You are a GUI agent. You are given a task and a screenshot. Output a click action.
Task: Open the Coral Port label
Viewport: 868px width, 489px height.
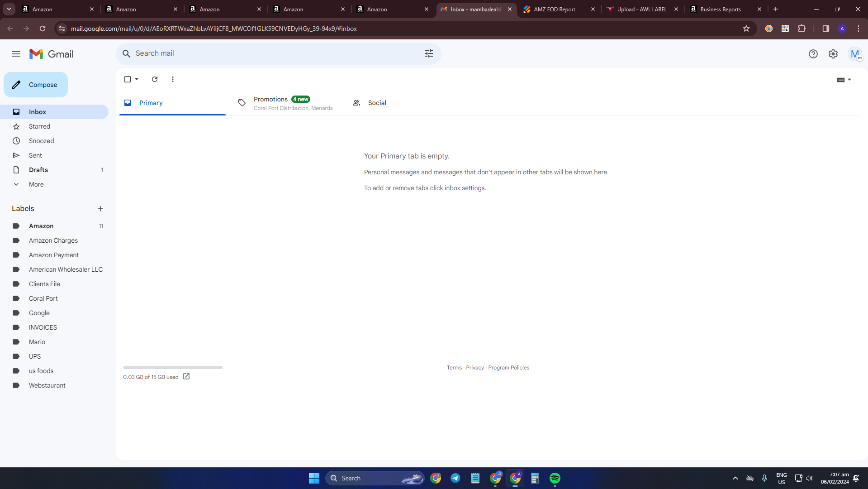tap(54, 298)
